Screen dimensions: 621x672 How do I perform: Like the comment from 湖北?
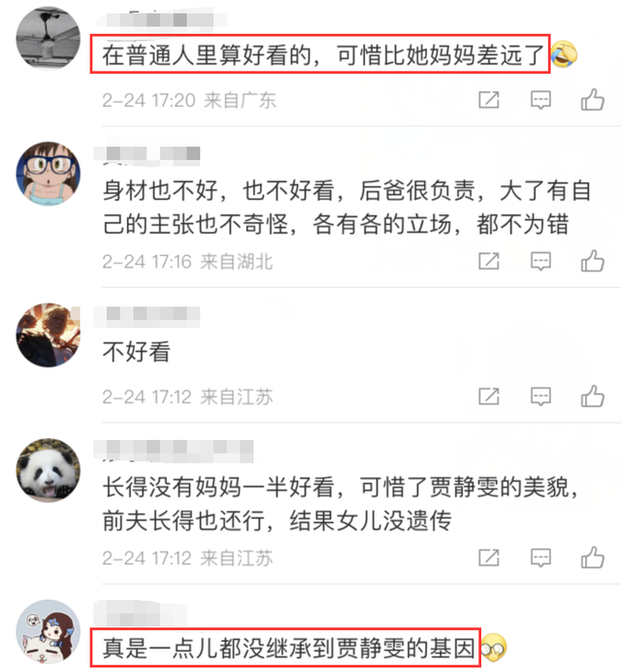(593, 261)
